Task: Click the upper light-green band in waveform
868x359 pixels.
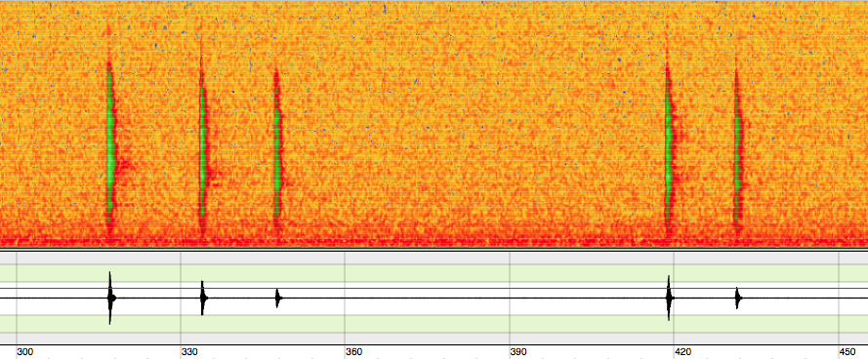Action: tap(434, 273)
